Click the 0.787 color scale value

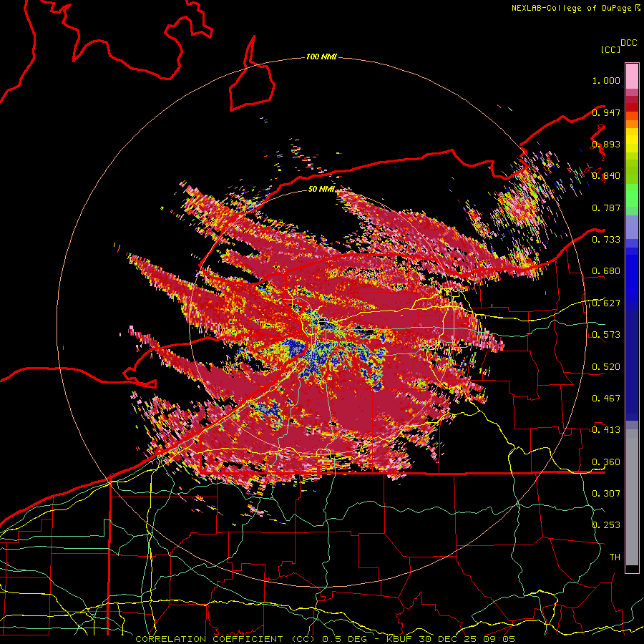606,208
